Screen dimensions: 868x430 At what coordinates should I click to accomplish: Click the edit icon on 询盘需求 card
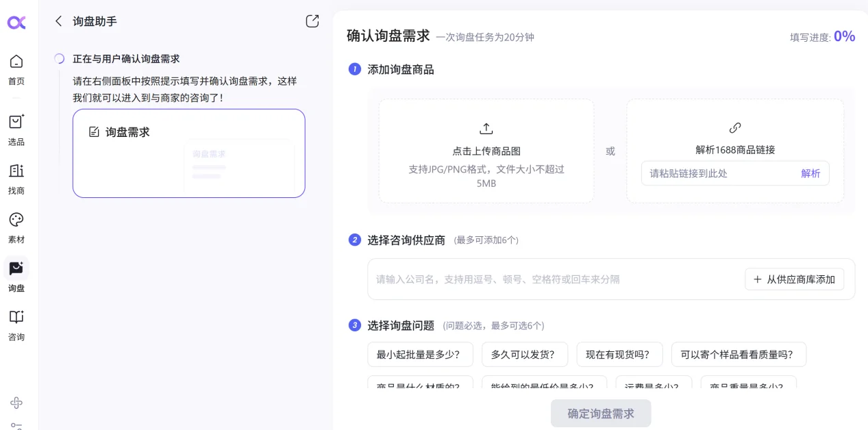95,131
